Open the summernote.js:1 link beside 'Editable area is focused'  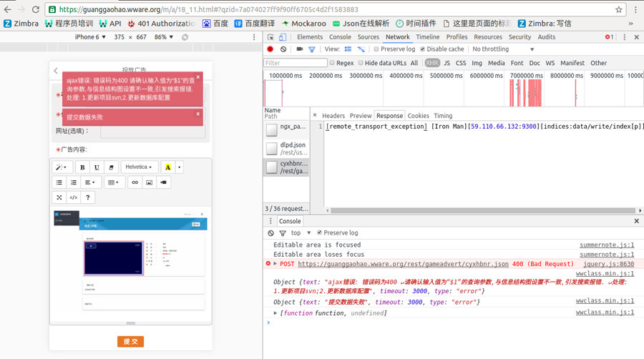click(x=607, y=245)
